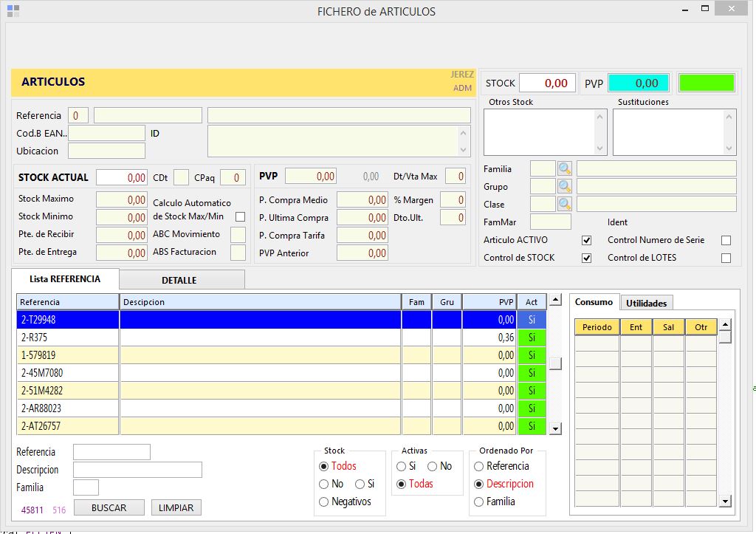Screen dimensions: 756x534
Task: Click the Familia magnifier search icon
Action: click(565, 169)
